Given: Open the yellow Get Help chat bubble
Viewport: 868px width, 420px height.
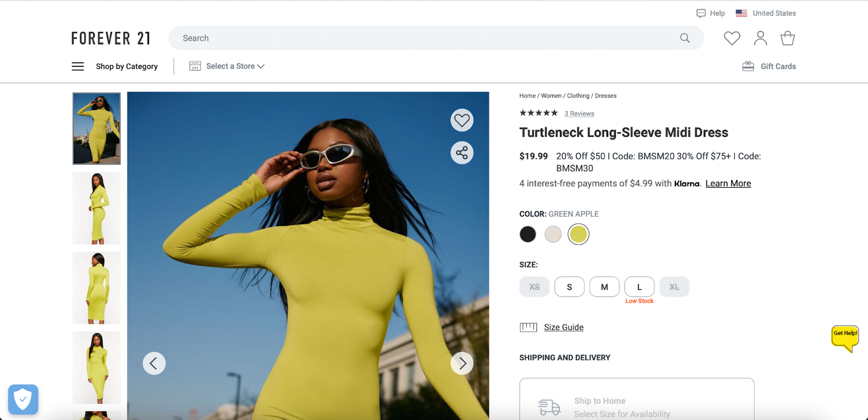Looking at the screenshot, I should (845, 338).
